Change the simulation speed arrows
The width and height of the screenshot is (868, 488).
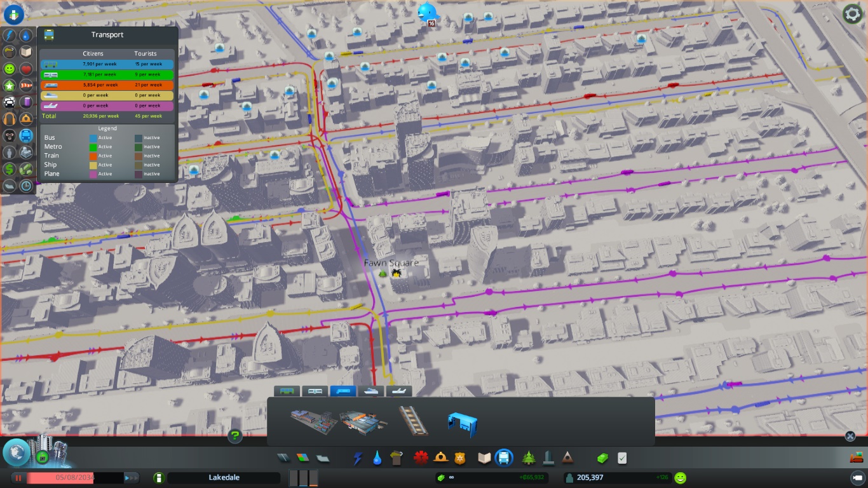coord(131,478)
